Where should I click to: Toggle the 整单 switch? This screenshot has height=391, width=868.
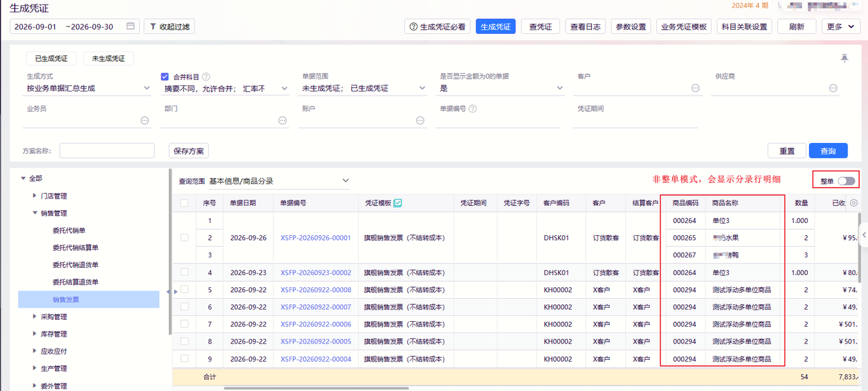pos(846,181)
